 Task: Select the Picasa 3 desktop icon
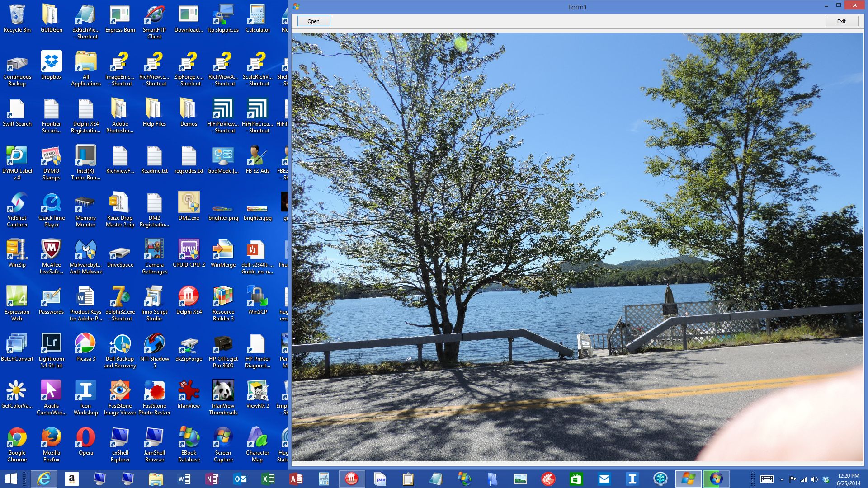(86, 348)
